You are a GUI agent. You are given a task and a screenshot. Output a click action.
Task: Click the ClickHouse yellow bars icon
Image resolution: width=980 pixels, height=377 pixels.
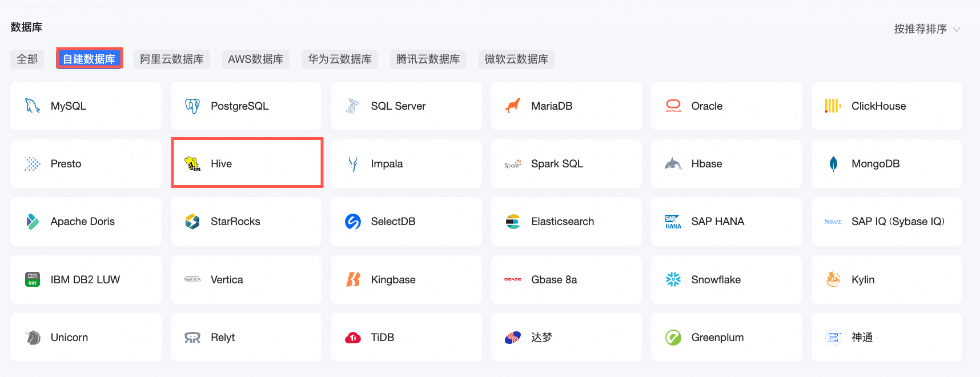point(833,106)
